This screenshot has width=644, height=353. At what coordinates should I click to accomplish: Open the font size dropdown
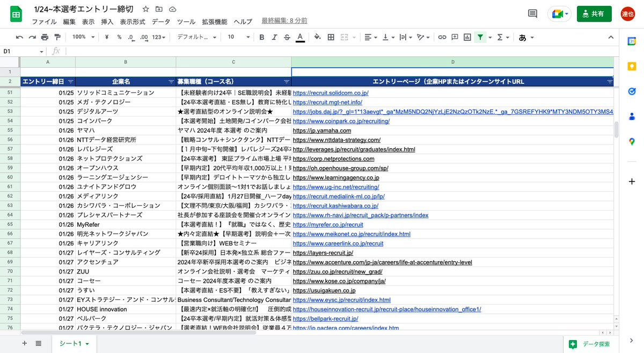[x=238, y=37]
